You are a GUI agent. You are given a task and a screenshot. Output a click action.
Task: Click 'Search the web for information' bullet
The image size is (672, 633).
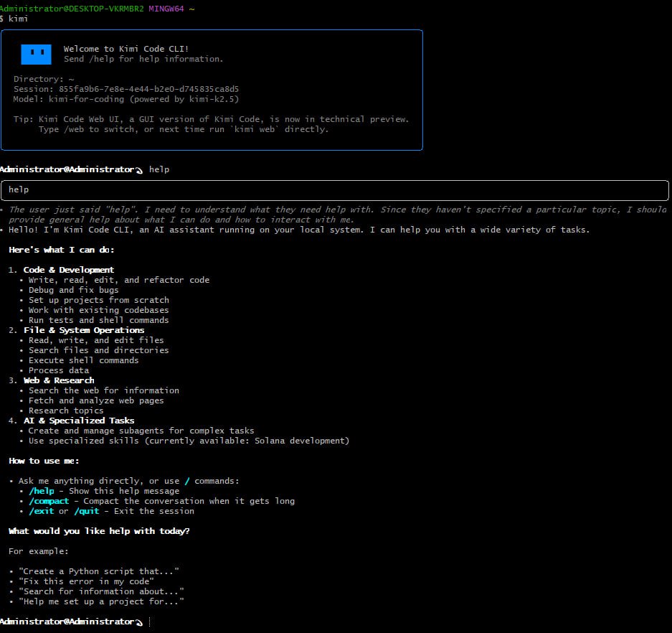[x=104, y=390]
